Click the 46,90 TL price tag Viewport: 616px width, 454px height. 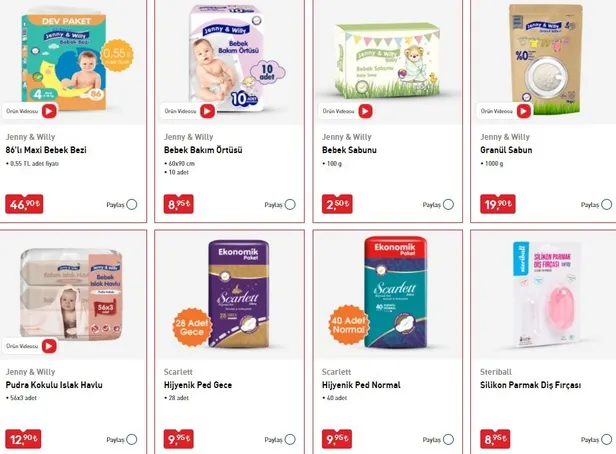click(24, 204)
